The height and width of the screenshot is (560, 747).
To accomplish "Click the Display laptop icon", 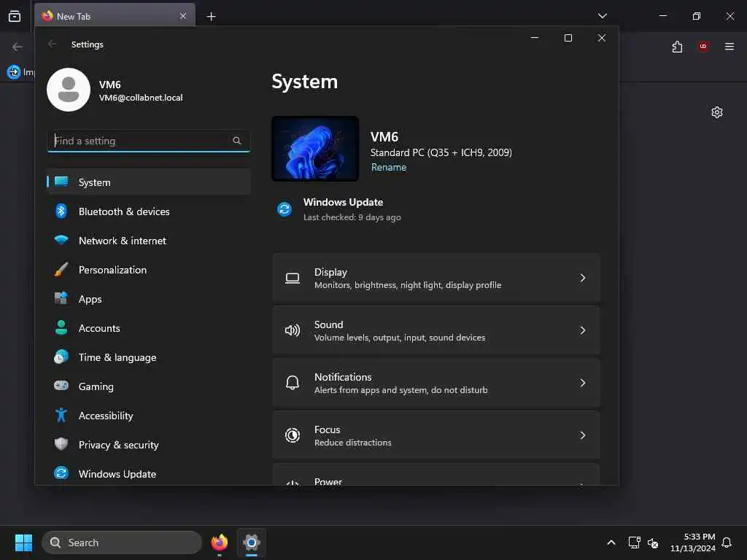I will [293, 278].
